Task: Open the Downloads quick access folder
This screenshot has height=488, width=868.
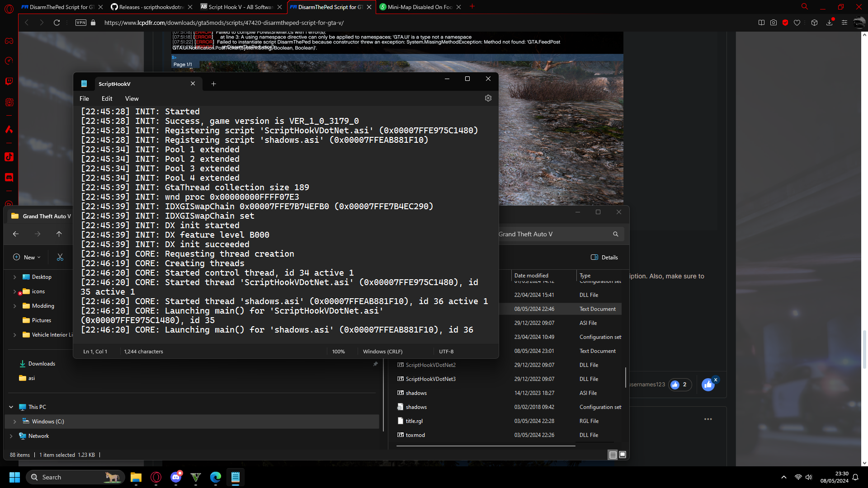Action: point(42,364)
